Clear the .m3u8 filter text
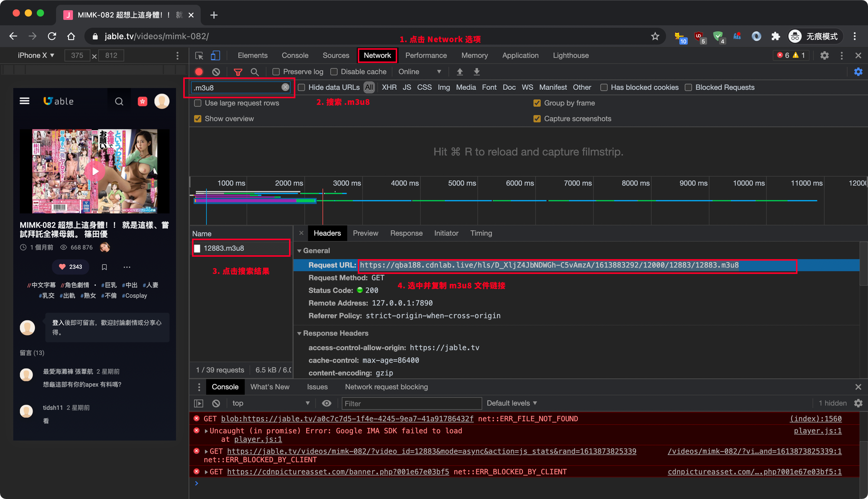 tap(285, 87)
